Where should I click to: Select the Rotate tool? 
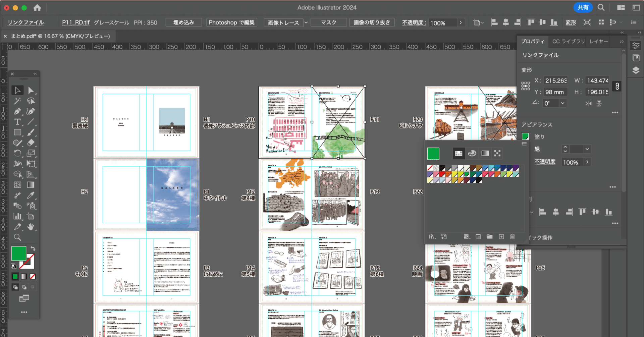click(x=17, y=153)
